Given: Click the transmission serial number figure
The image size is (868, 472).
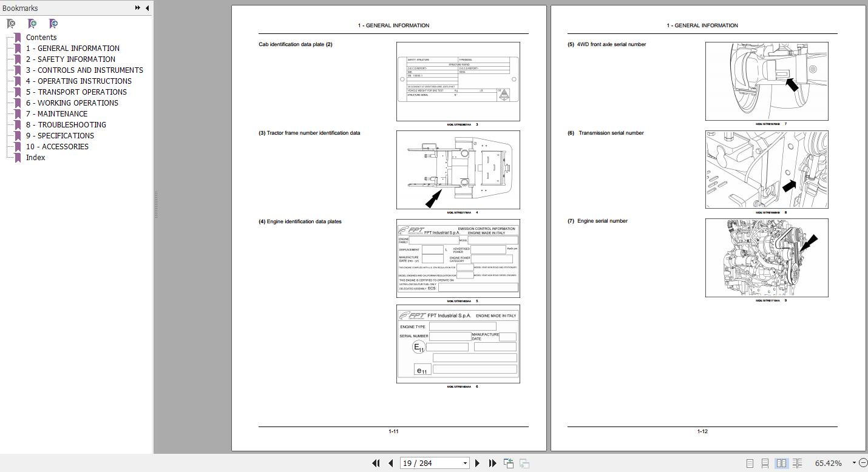Looking at the screenshot, I should click(767, 169).
